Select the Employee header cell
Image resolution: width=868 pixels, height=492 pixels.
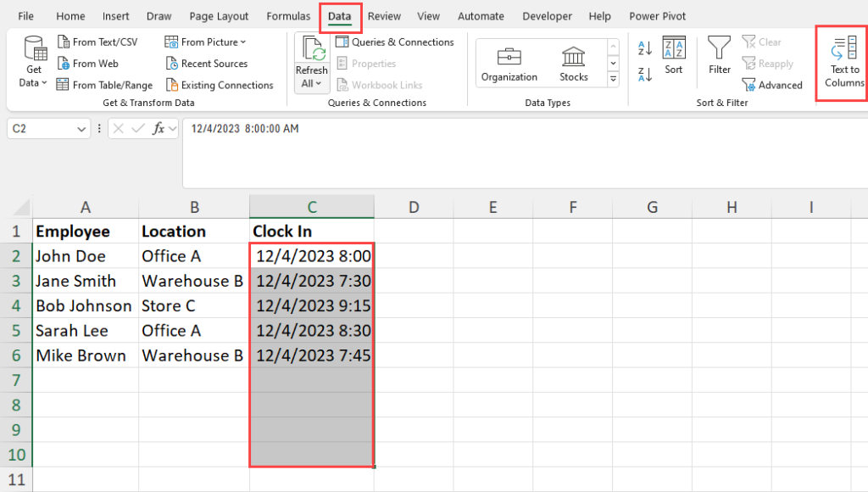pos(86,231)
